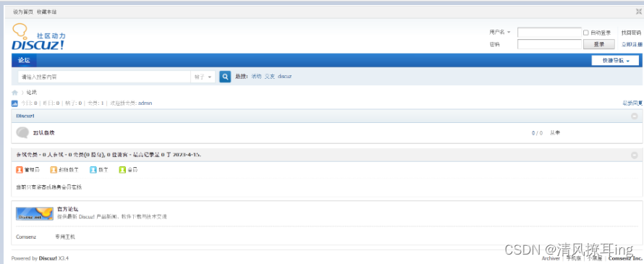
Task: Click the 0 / 0 thread count text
Action: pos(537,133)
